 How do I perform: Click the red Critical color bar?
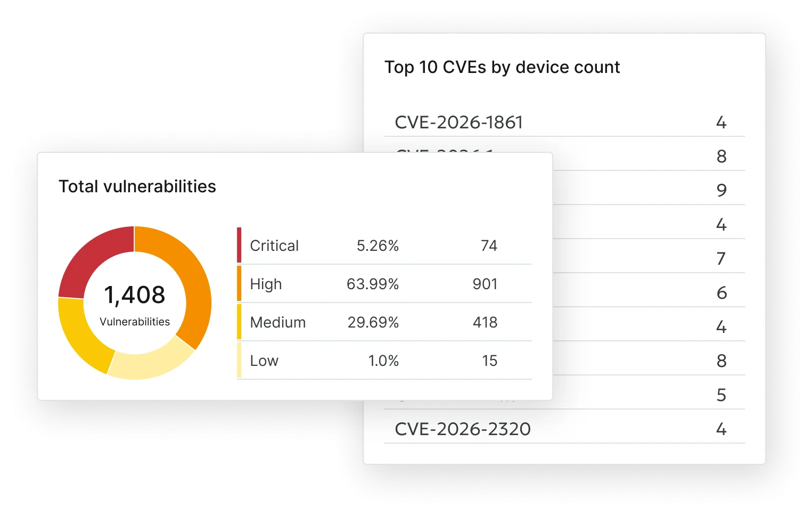click(x=239, y=245)
